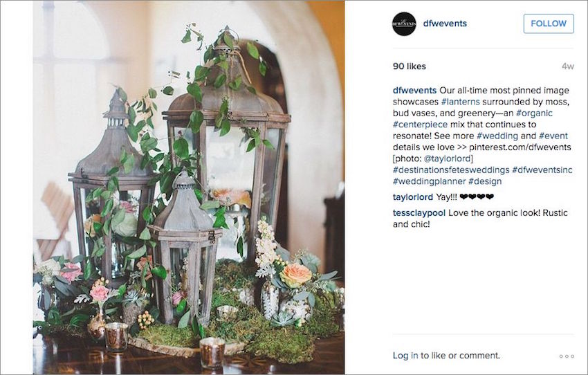This screenshot has height=375, width=588.
Task: Open commenter taylorlord's profile
Action: (412, 197)
